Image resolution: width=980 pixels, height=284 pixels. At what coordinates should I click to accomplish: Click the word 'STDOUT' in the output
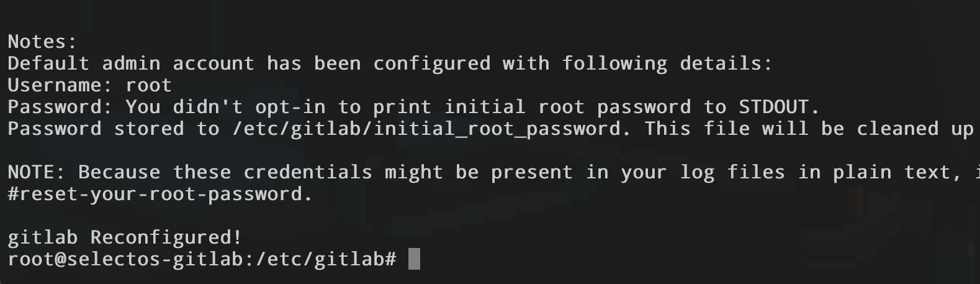[773, 107]
